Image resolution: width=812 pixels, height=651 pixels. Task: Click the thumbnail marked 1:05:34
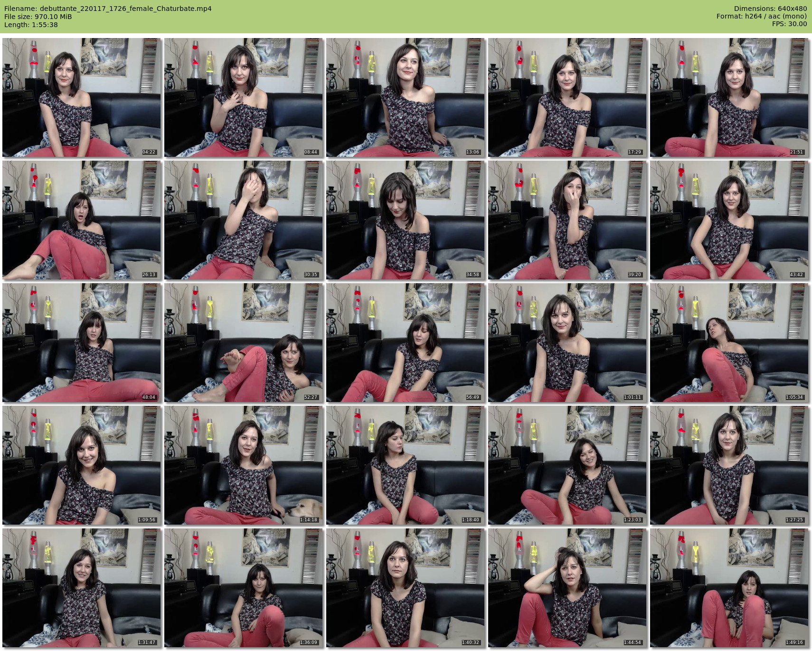coord(729,343)
